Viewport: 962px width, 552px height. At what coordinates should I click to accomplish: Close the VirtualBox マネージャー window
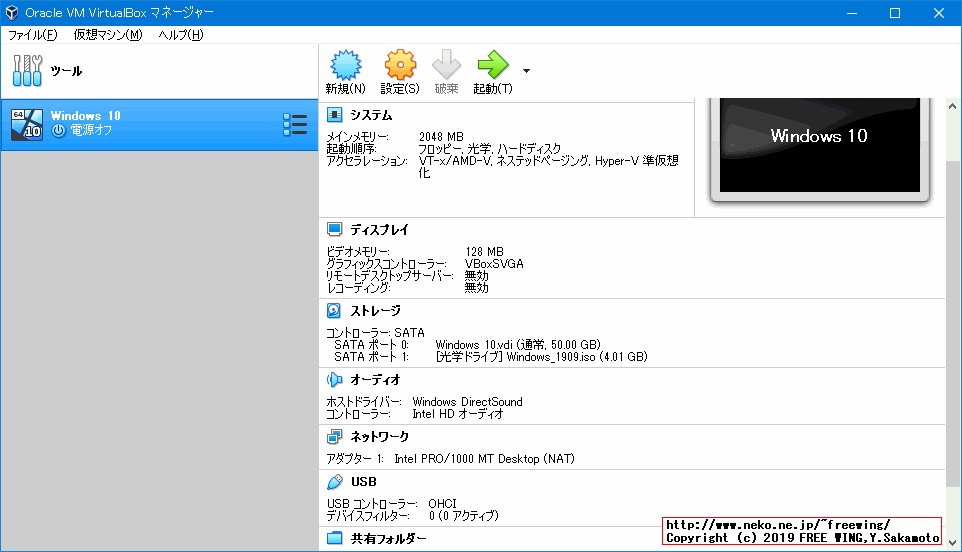tap(939, 13)
